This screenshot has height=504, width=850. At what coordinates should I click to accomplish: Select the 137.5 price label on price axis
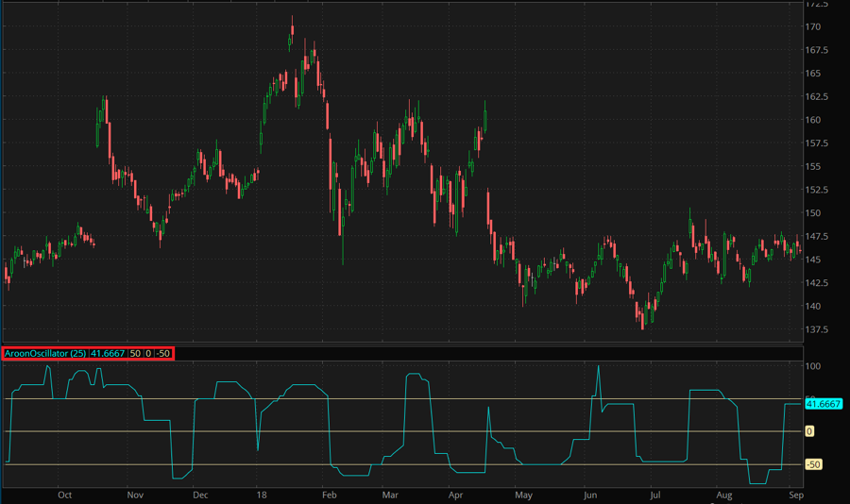click(x=817, y=329)
